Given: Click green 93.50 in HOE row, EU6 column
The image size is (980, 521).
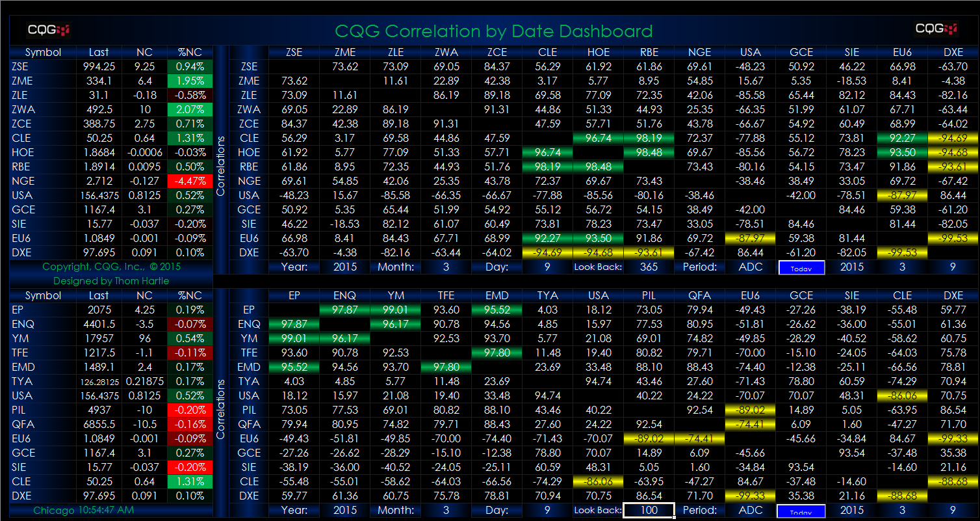Looking at the screenshot, I should pyautogui.click(x=902, y=152).
